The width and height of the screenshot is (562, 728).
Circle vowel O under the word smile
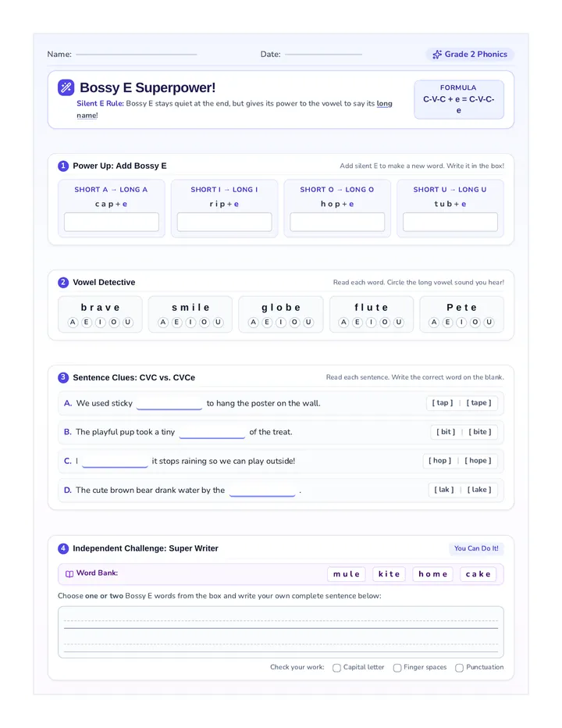(x=205, y=323)
